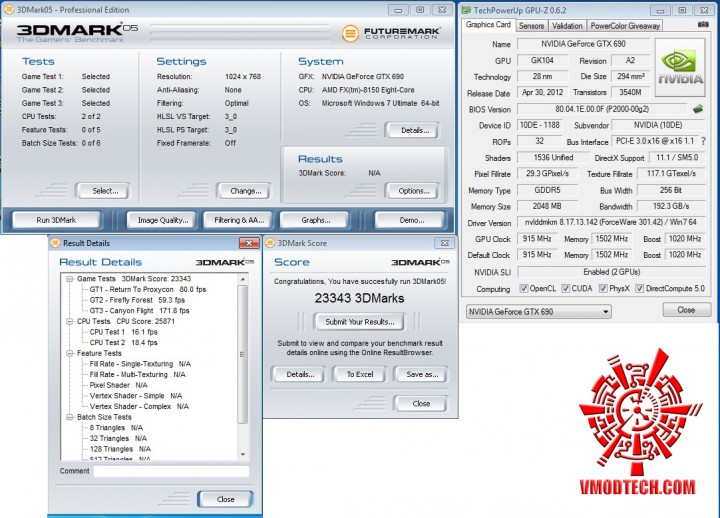Open Results Options button
The width and height of the screenshot is (720, 518).
(x=414, y=191)
